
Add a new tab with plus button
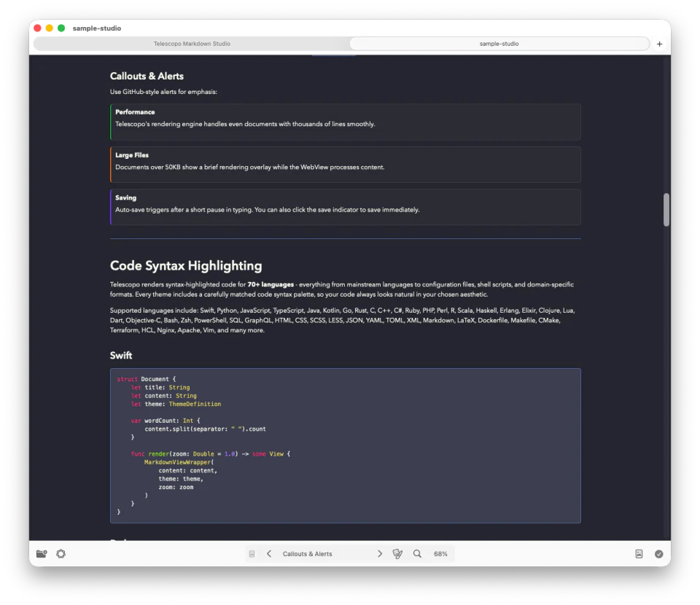659,44
